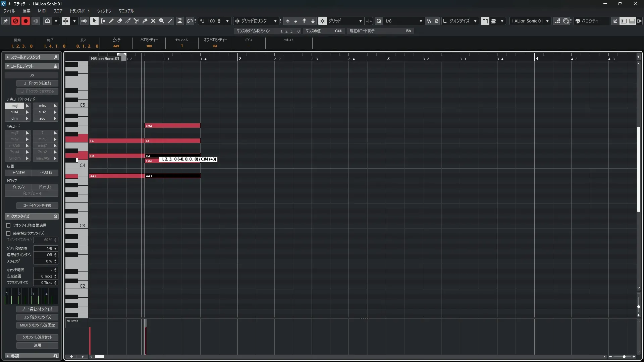Click the red Record in editor button
The height and width of the screenshot is (362, 644).
(25, 21)
